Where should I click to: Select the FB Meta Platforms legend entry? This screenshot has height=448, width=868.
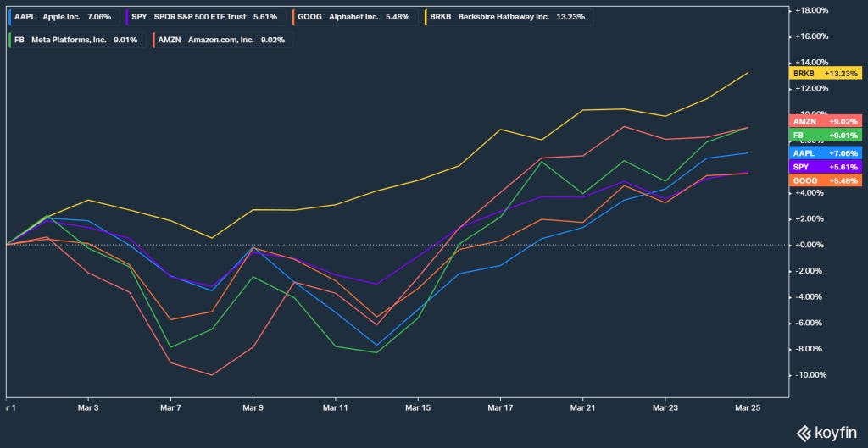tap(77, 40)
